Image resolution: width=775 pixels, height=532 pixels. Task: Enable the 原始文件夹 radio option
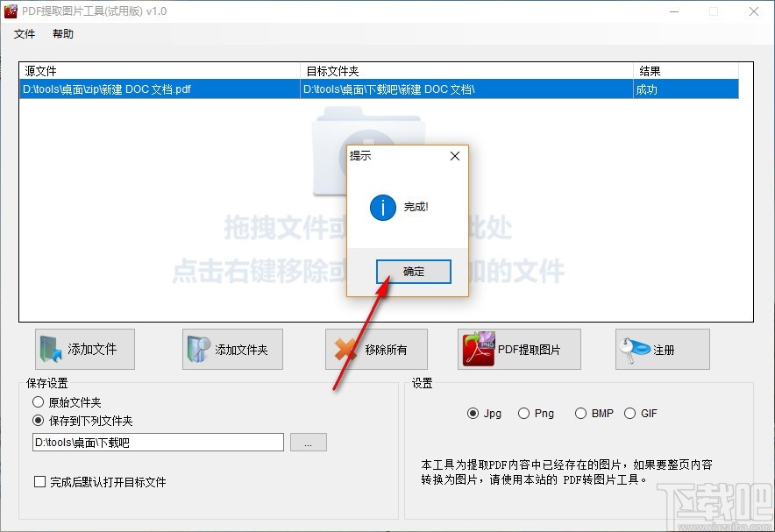(x=37, y=401)
